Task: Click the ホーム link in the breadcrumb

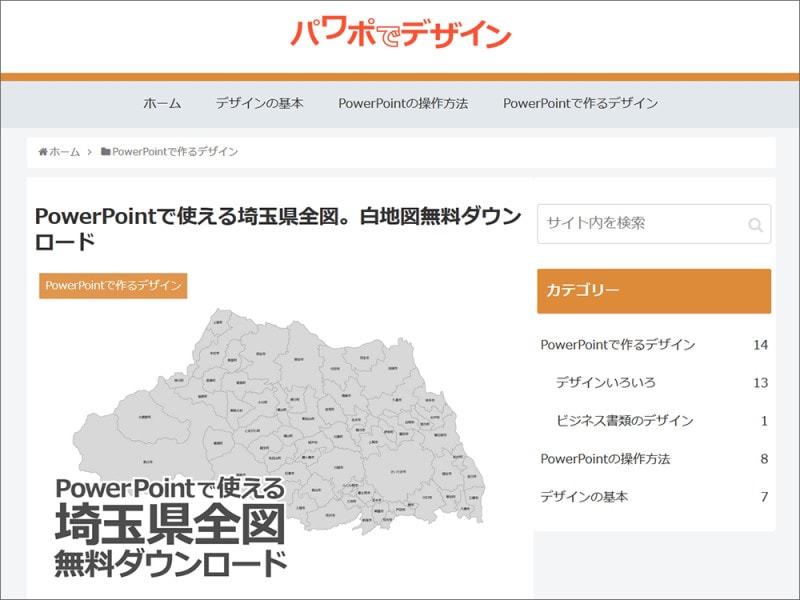Action: pyautogui.click(x=62, y=153)
